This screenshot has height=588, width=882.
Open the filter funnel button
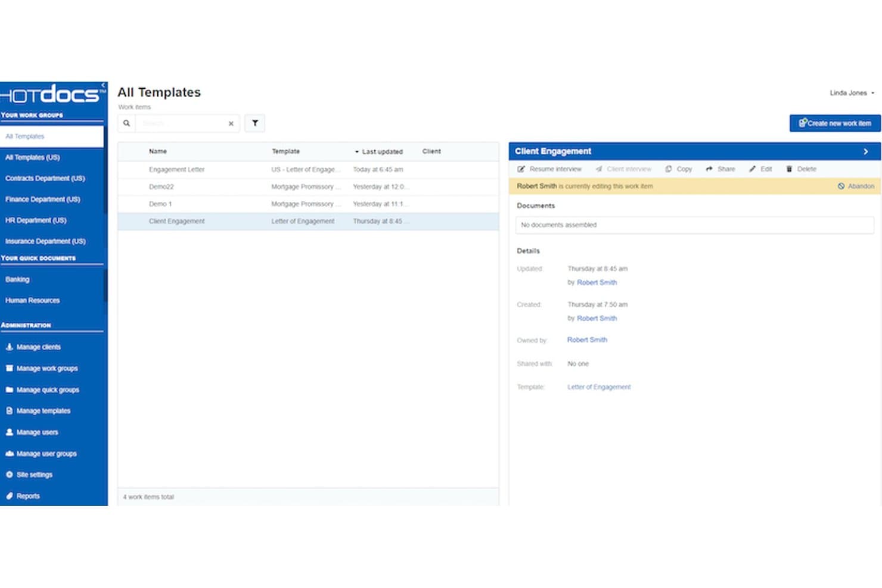coord(255,123)
